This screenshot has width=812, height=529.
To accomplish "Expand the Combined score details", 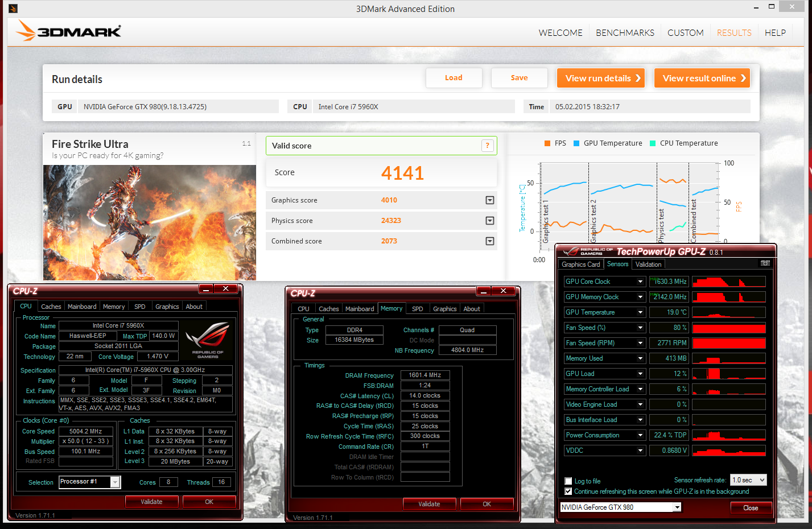I will tap(489, 241).
